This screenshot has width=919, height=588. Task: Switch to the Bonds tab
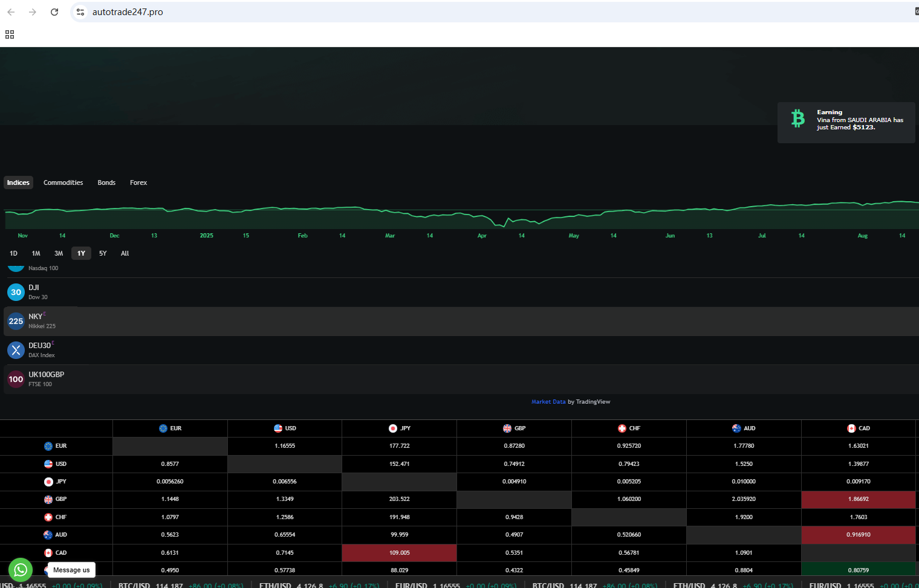(106, 183)
